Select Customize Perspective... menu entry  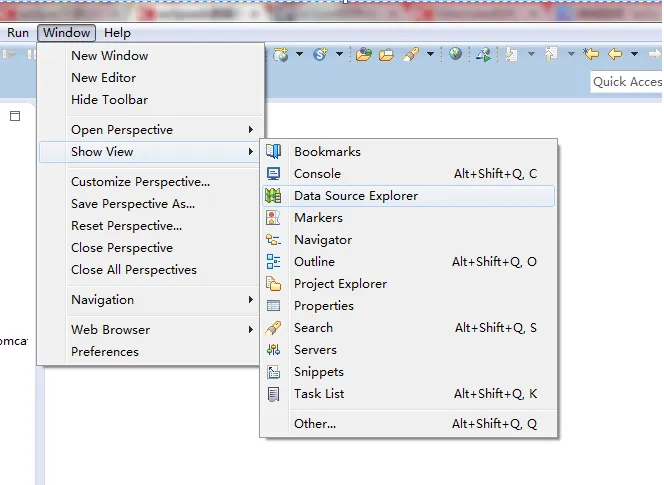(150, 182)
